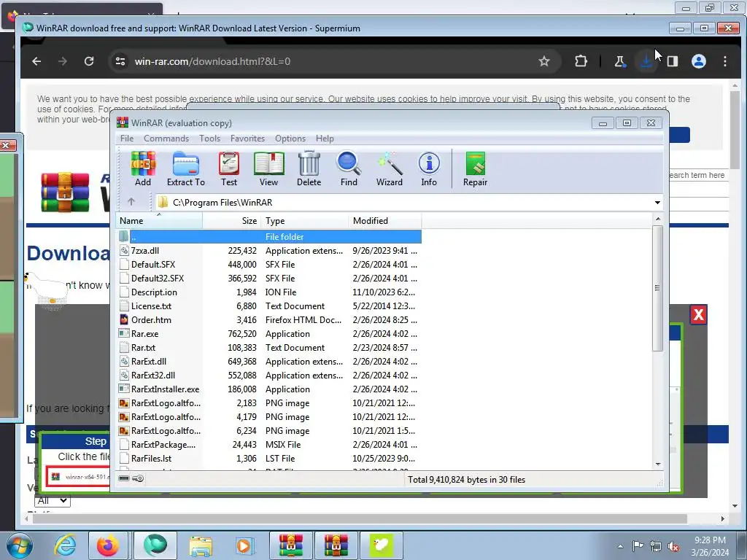The width and height of the screenshot is (747, 560).
Task: Open Windows Media Player in taskbar
Action: tap(244, 545)
